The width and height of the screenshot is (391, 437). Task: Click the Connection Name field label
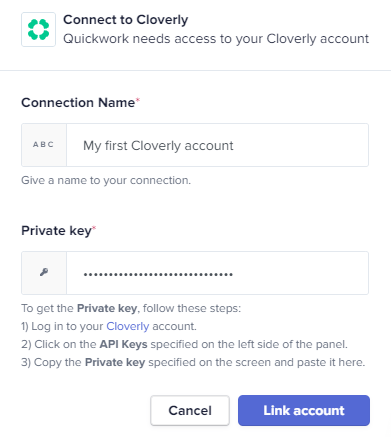point(78,102)
